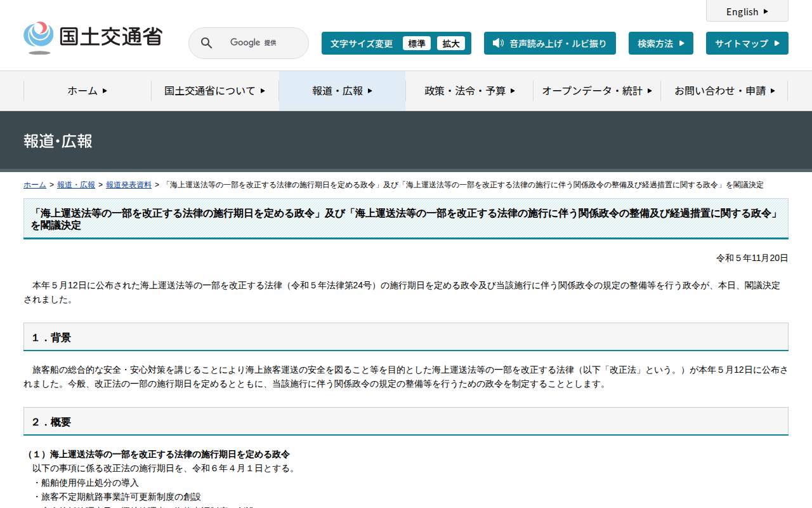Click the arrow icon on サイトマップ
Viewport: 812px width, 508px height.
tap(776, 43)
